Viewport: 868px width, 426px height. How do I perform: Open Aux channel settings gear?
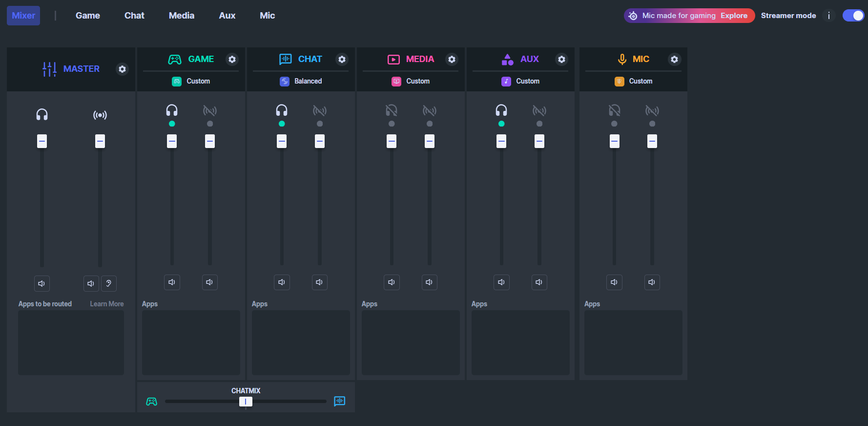click(561, 59)
